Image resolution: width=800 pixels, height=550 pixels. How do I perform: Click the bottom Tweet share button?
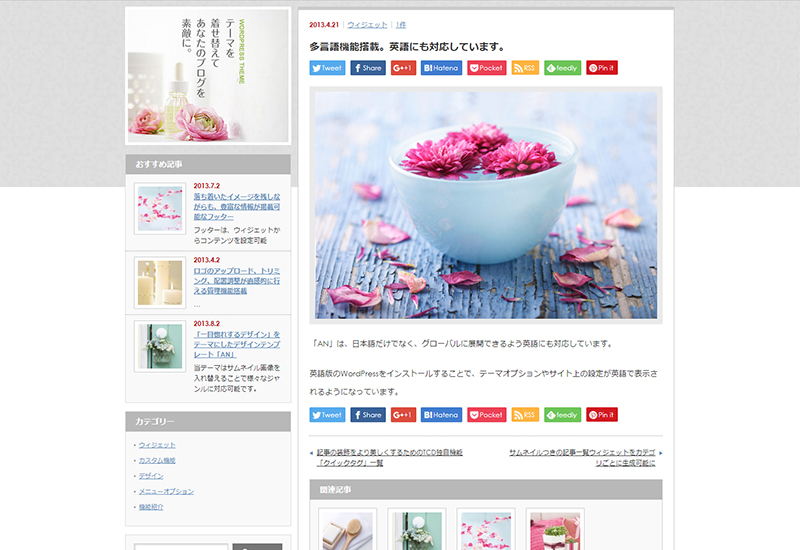[327, 415]
